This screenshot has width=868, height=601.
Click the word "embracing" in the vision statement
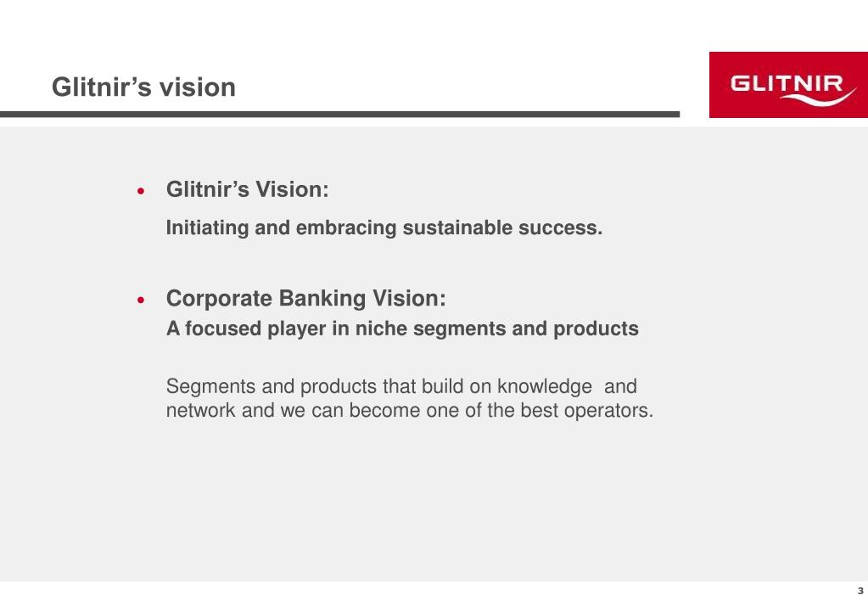pos(346,227)
